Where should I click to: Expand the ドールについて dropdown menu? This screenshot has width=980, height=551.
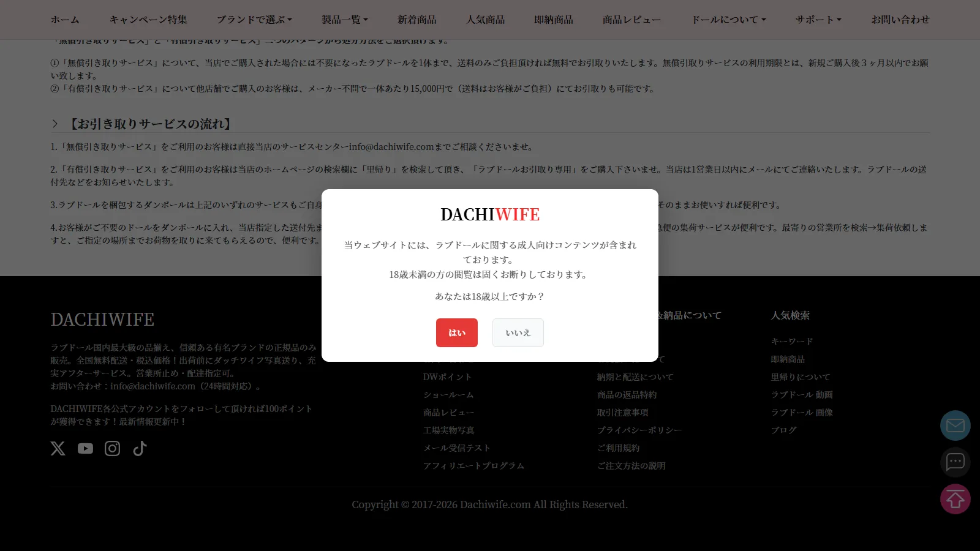point(728,20)
